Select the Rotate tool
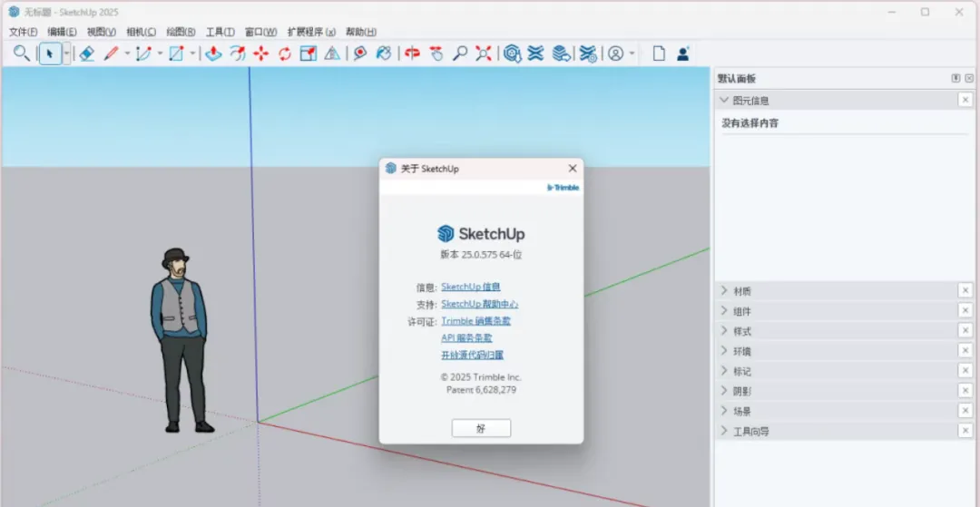980x507 pixels. tap(285, 54)
